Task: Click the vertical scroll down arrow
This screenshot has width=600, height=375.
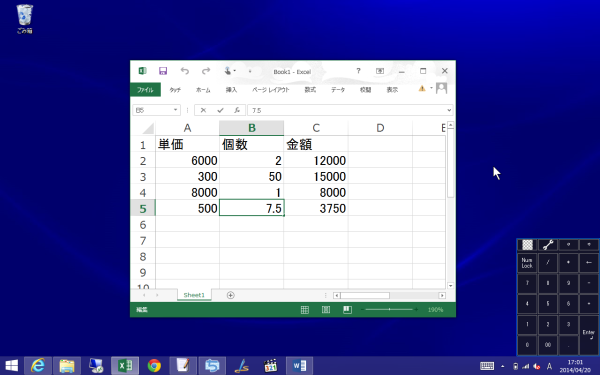Action: click(450, 286)
